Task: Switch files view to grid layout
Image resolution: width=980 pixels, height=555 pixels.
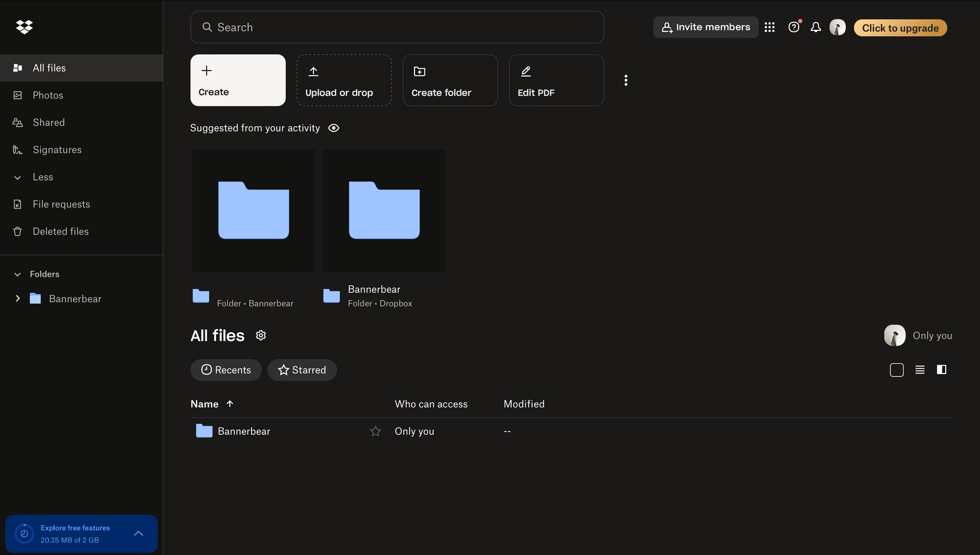Action: (x=897, y=370)
